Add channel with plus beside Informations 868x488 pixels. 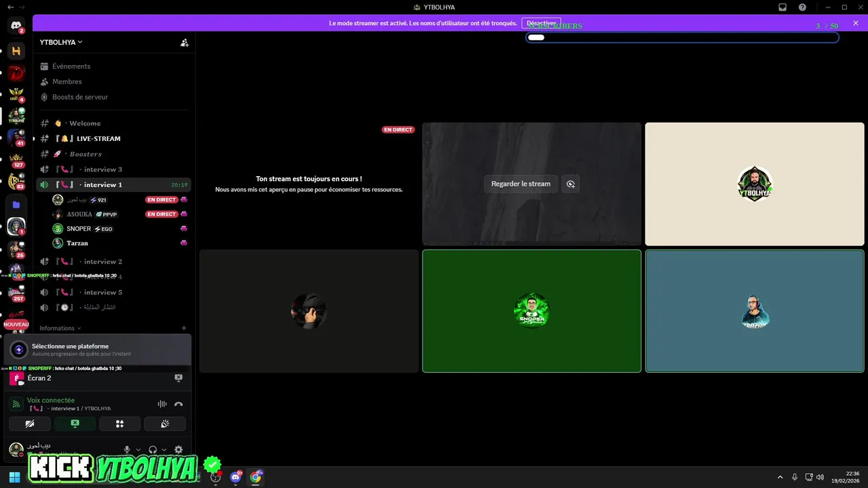[184, 328]
